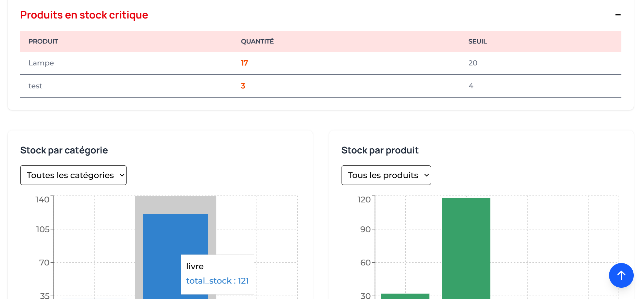Click the SEUIL column header
644x299 pixels.
(478, 41)
